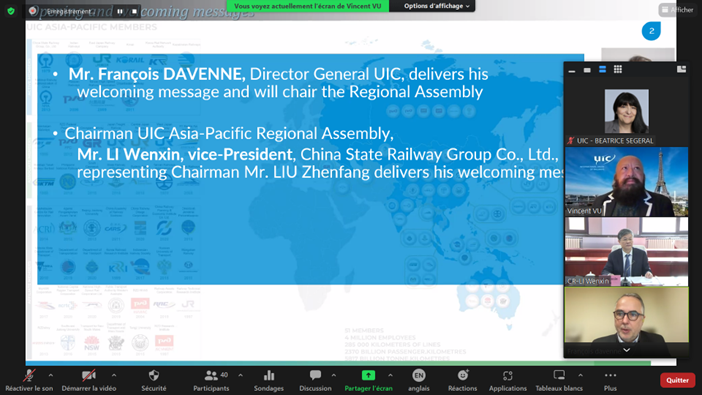Open the Plus more options menu

click(x=610, y=375)
